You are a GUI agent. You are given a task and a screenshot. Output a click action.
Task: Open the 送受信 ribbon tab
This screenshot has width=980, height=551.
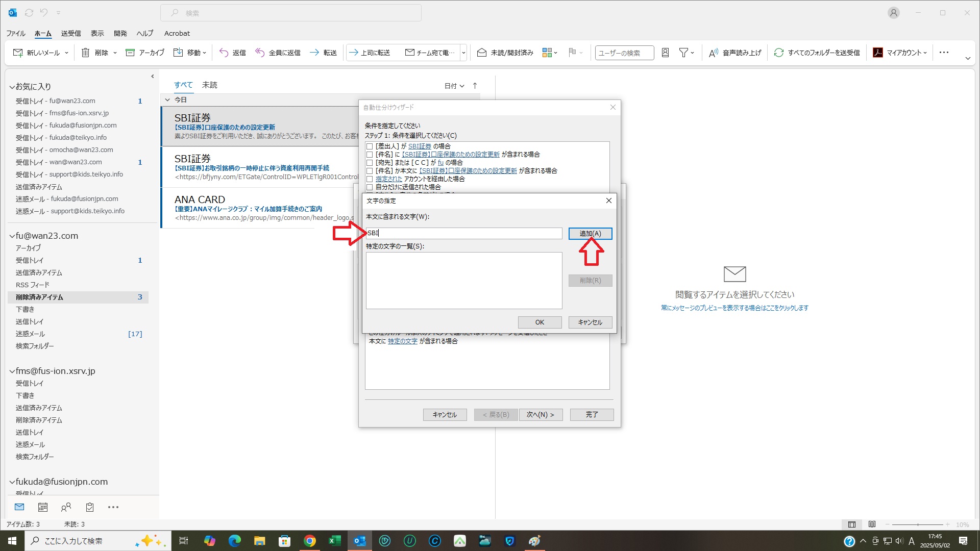point(71,33)
